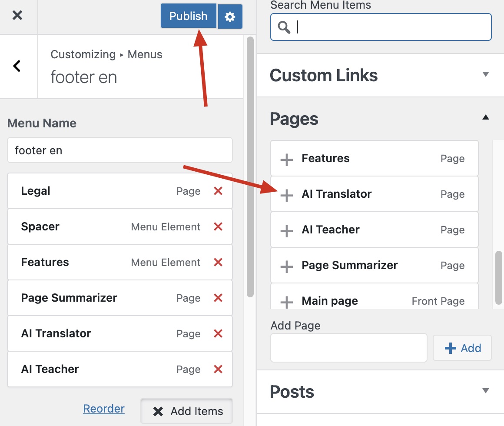
Task: Go back using the left chevron arrow
Action: 17,66
